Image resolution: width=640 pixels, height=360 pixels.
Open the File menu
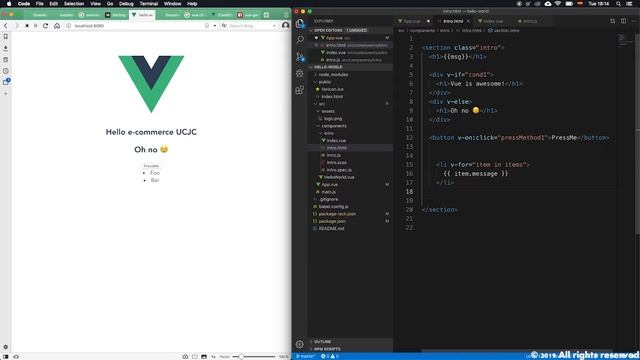tap(40, 4)
